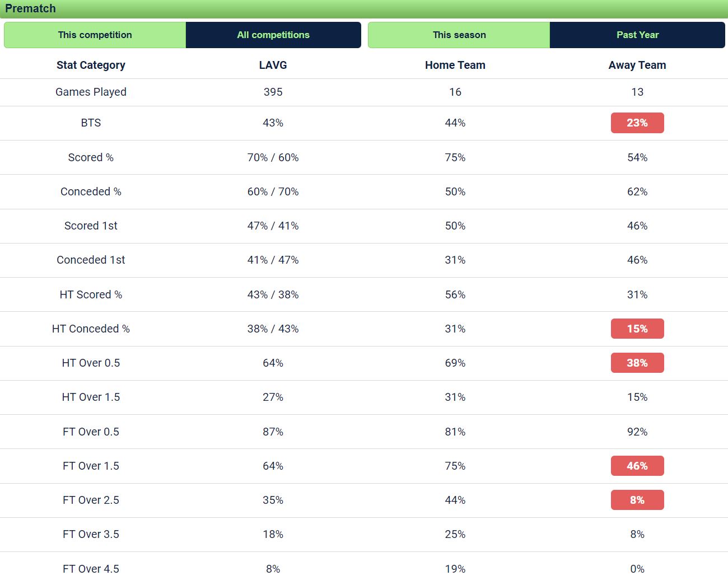Enable the This competition filter
This screenshot has width=728, height=585.
(x=94, y=35)
